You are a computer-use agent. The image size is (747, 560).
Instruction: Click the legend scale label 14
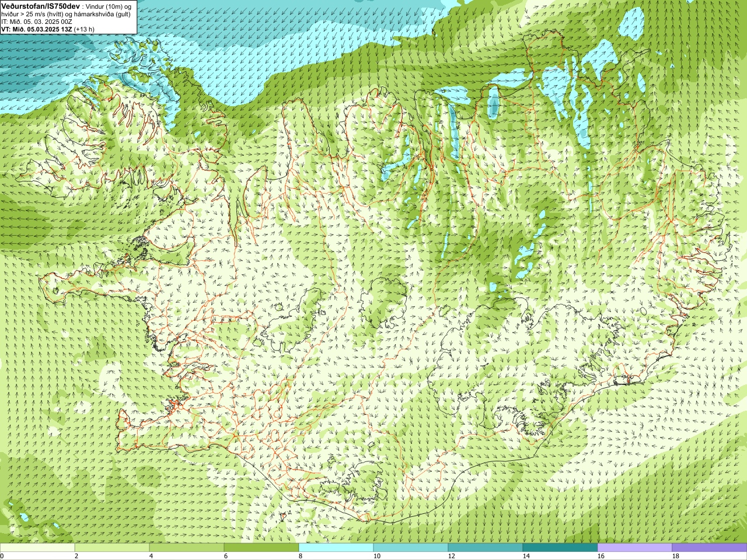pyautogui.click(x=526, y=556)
